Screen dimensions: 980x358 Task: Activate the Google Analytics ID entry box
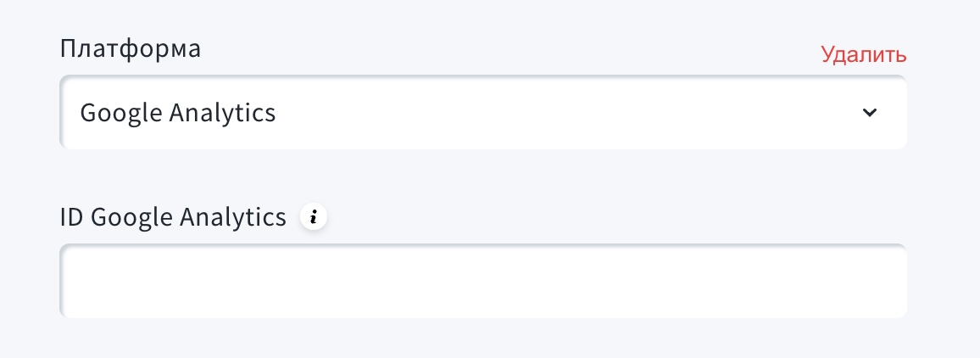point(482,282)
